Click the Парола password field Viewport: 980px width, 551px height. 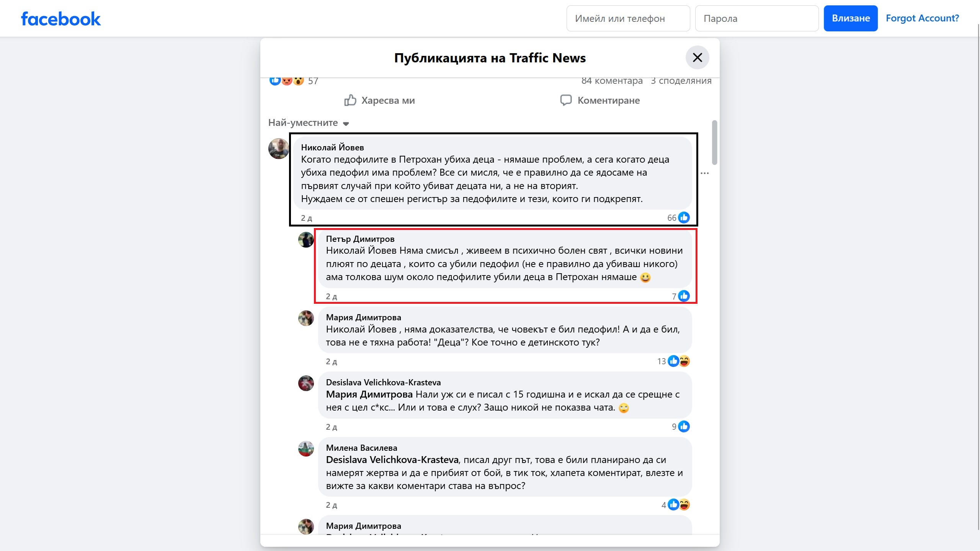click(x=757, y=18)
